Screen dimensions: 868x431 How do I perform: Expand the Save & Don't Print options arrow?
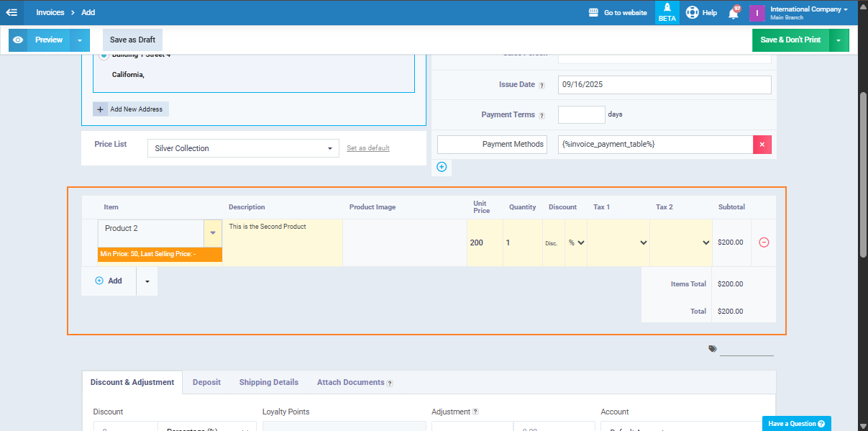(839, 40)
